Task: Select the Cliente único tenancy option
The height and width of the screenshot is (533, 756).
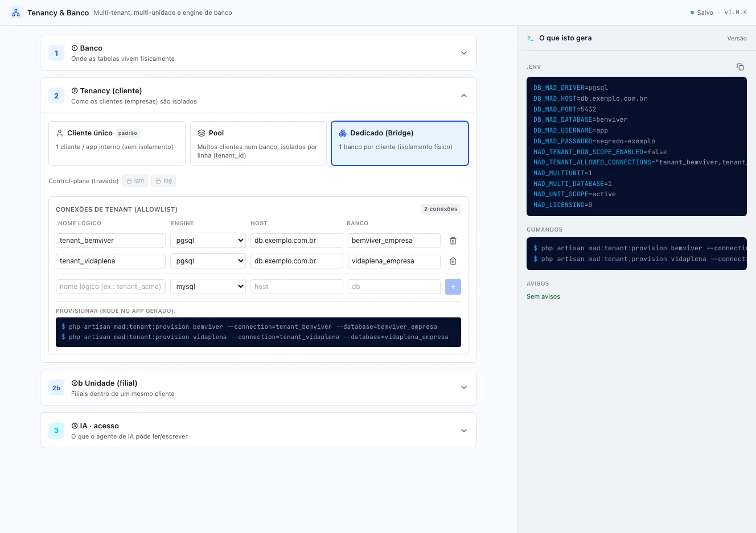Action: click(117, 143)
